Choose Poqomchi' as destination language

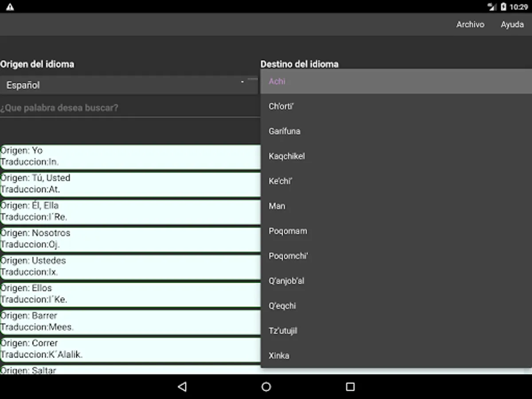pyautogui.click(x=396, y=256)
